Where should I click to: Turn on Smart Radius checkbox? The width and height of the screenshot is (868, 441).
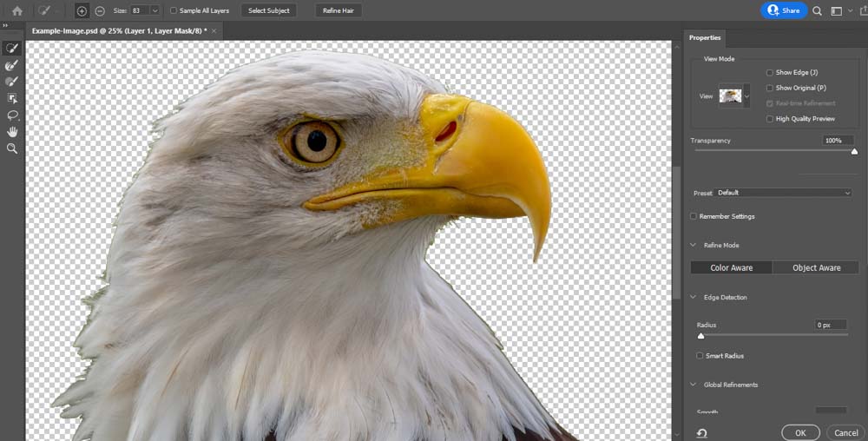(700, 356)
